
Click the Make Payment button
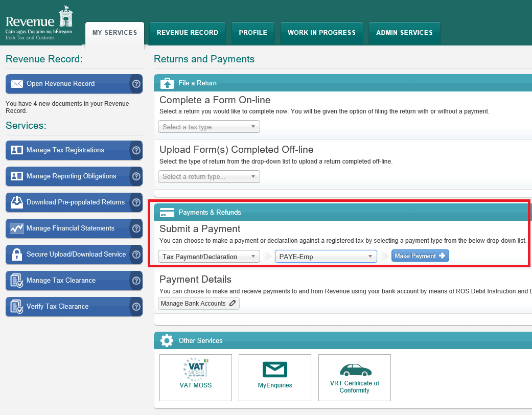coord(420,256)
